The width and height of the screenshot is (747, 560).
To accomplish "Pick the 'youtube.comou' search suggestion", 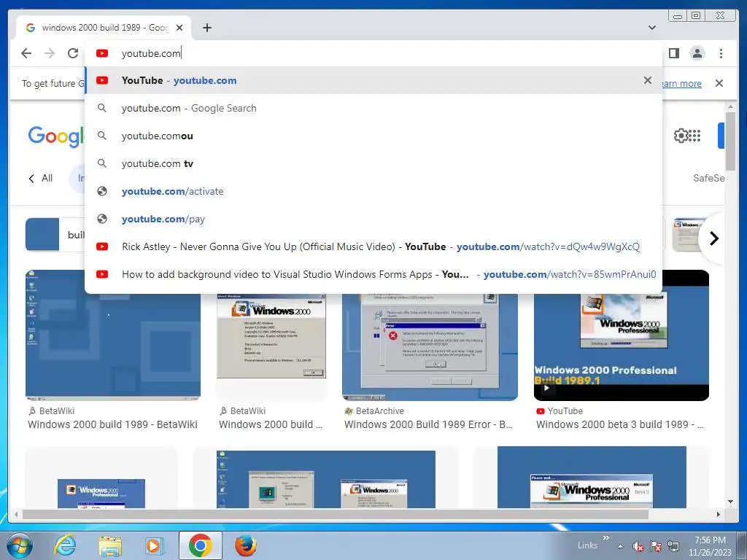I will (x=373, y=136).
